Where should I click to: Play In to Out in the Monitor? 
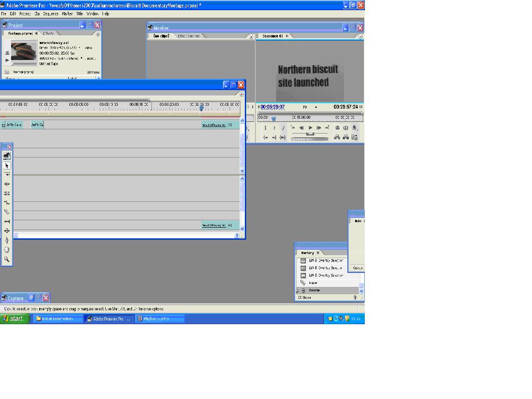(283, 138)
